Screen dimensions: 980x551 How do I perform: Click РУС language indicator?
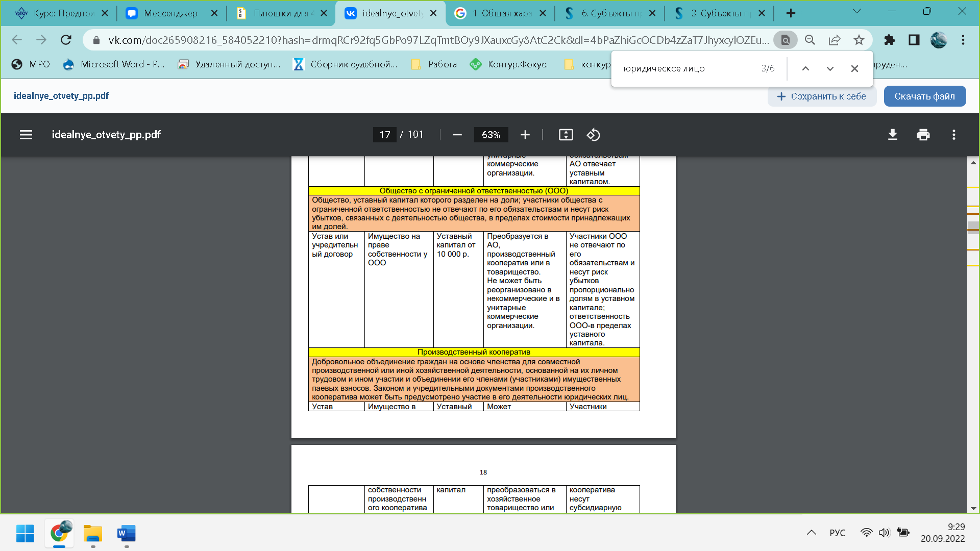tap(838, 533)
